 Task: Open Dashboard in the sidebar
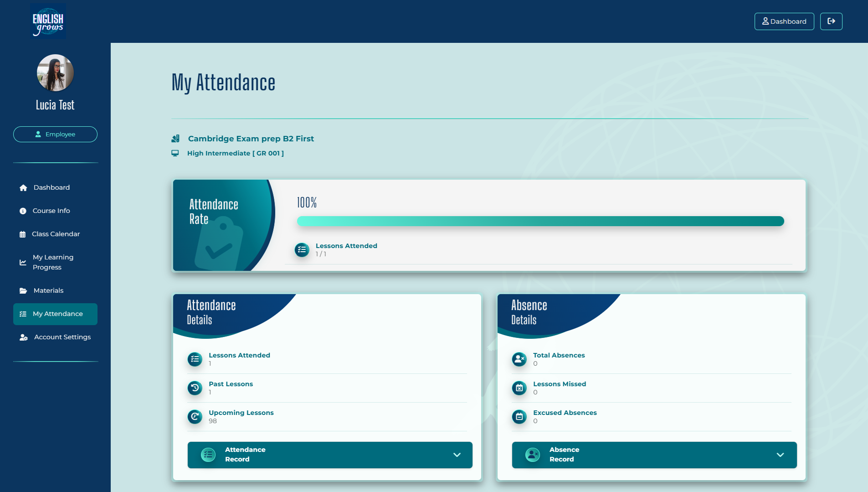click(55, 187)
